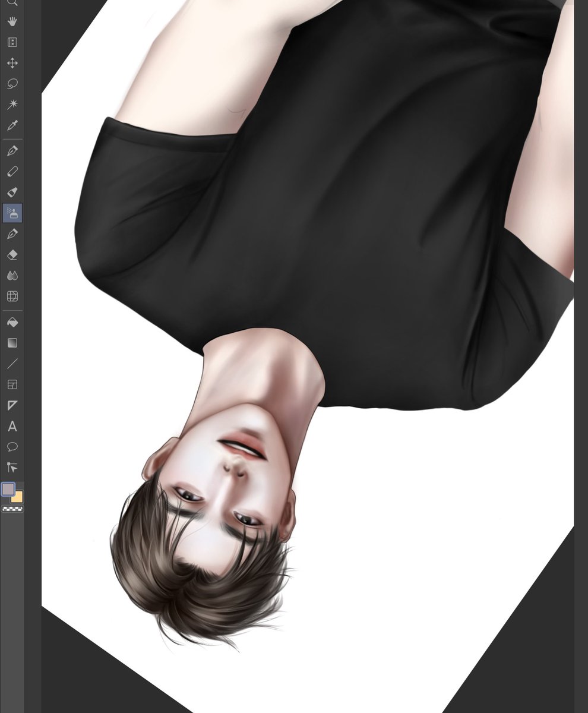
Task: Select the Lasso selection tool
Action: (12, 83)
